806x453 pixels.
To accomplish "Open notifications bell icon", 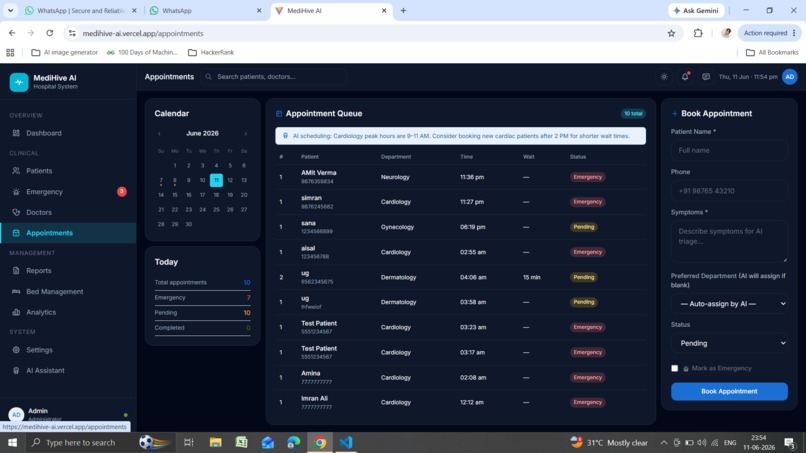I will (x=685, y=77).
